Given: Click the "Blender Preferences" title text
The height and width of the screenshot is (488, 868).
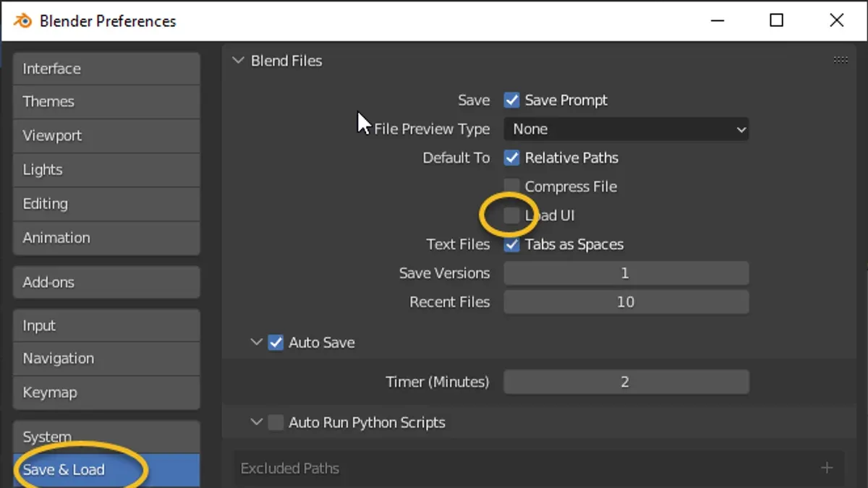Looking at the screenshot, I should pyautogui.click(x=108, y=21).
